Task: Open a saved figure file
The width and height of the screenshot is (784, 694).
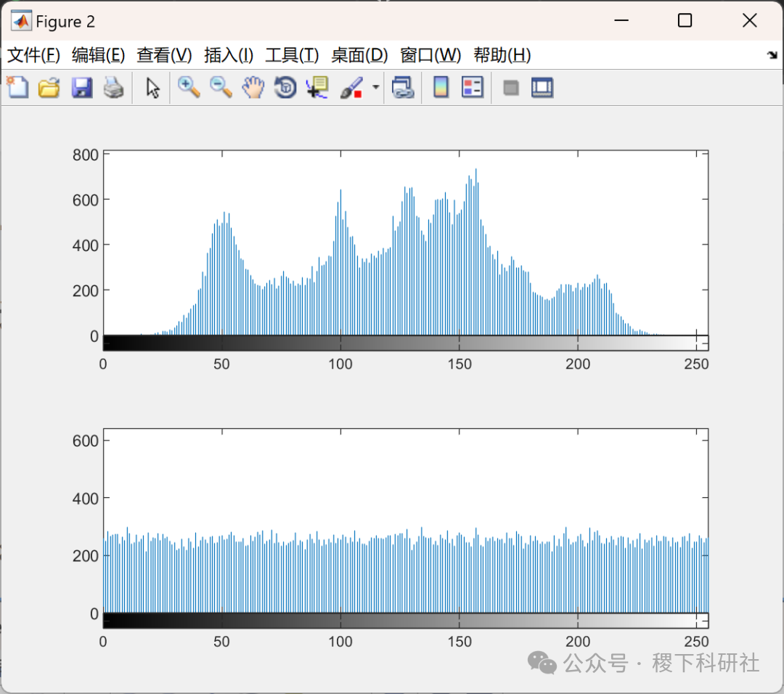Action: coord(49,87)
